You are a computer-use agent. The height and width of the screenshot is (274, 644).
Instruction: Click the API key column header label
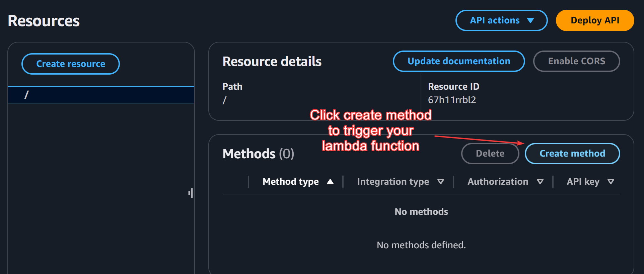pos(583,182)
